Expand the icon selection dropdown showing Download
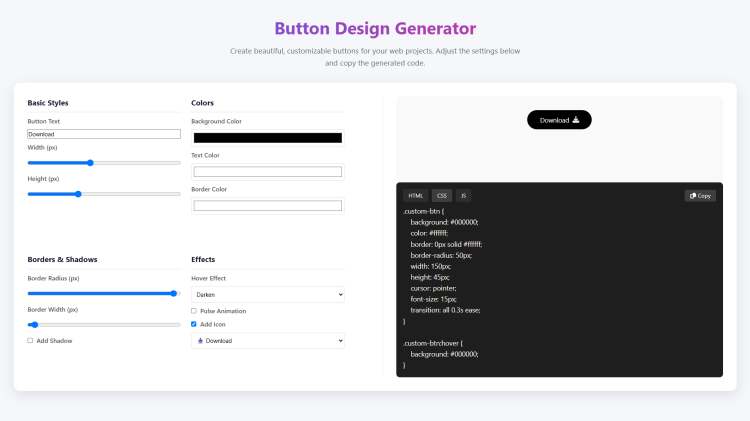The height and width of the screenshot is (421, 750). pos(267,341)
